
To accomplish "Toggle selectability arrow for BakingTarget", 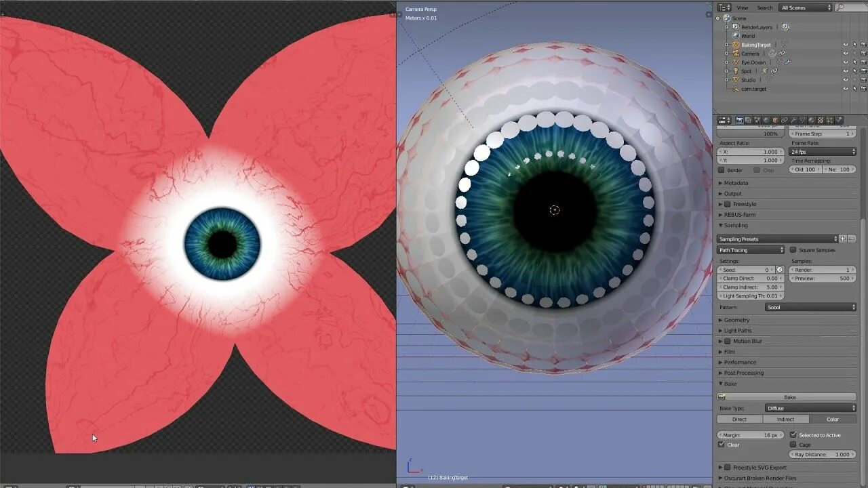I will point(854,45).
